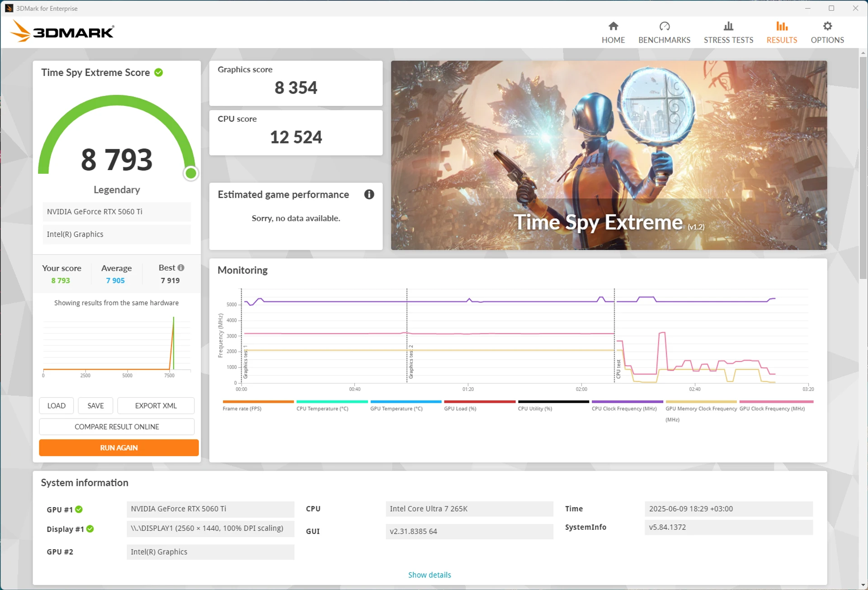This screenshot has height=590, width=868.
Task: Click the score distribution histogram
Action: pyautogui.click(x=117, y=346)
